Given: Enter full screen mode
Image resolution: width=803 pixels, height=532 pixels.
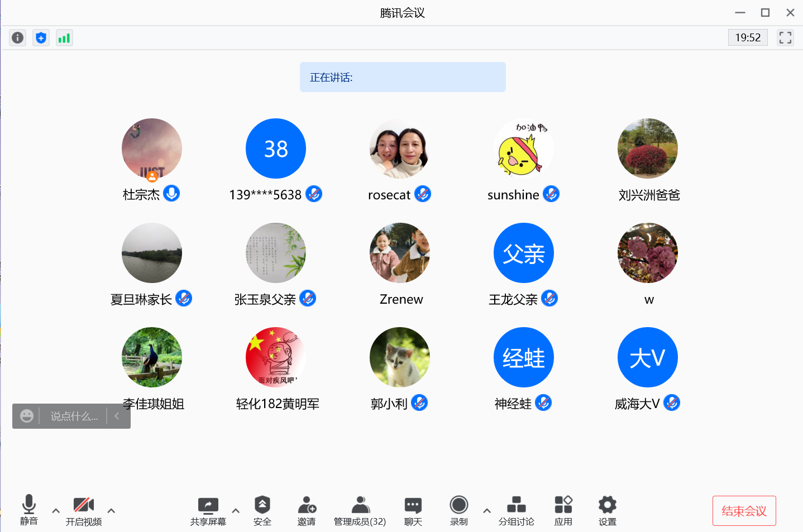Looking at the screenshot, I should [x=785, y=38].
